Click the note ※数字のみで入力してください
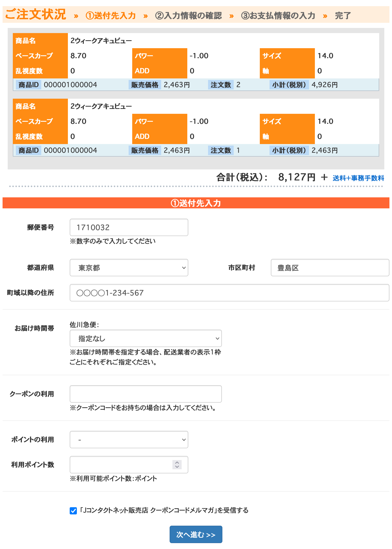Screen dimensions: 392x549 (113, 241)
